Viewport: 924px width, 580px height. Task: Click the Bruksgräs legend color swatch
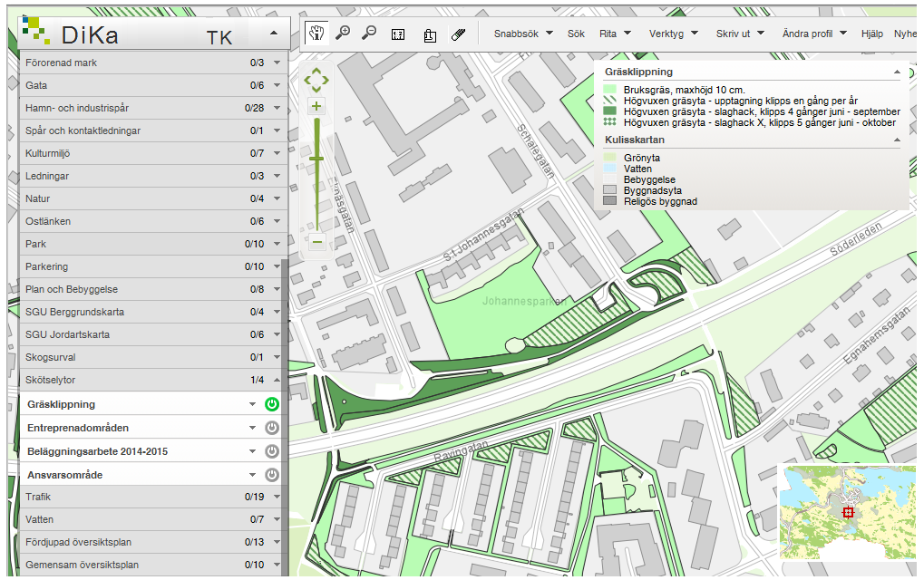610,90
